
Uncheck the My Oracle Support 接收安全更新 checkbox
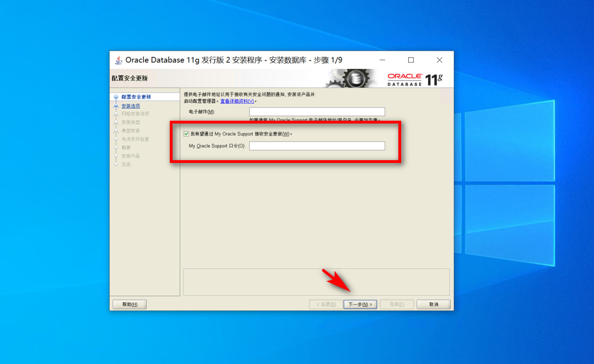coord(186,134)
